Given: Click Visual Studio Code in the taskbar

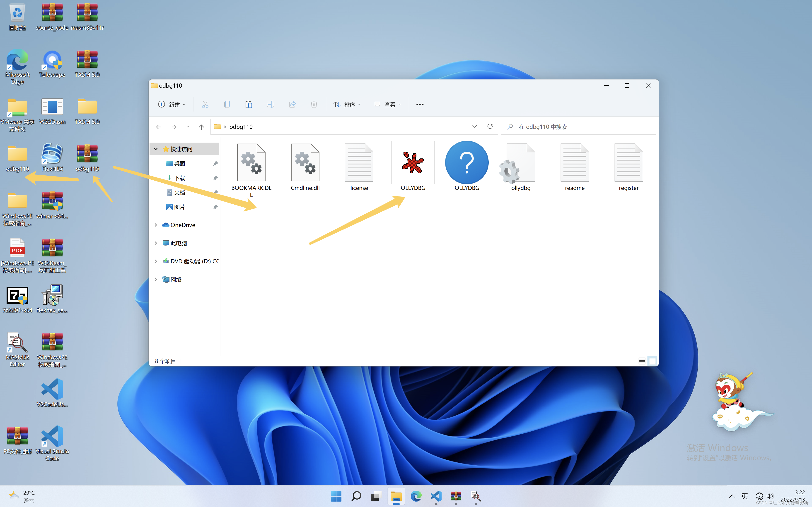Looking at the screenshot, I should tap(436, 496).
